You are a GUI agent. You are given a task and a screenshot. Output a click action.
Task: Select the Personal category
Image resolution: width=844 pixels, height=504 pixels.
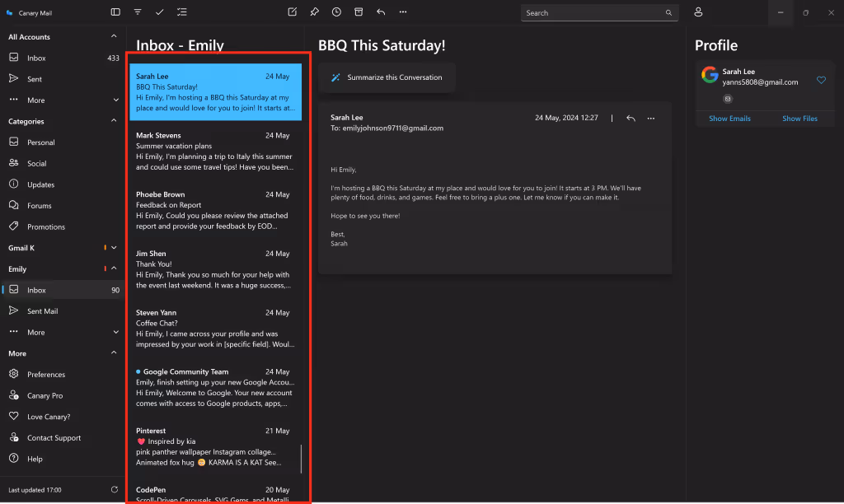[x=62, y=142]
